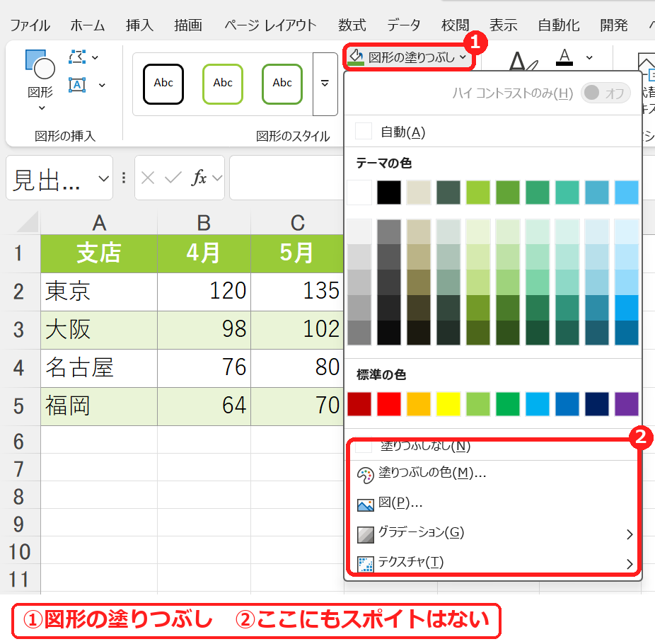Open the 図形の塗りつぶし dropdown arrow
The width and height of the screenshot is (655, 644).
463,57
